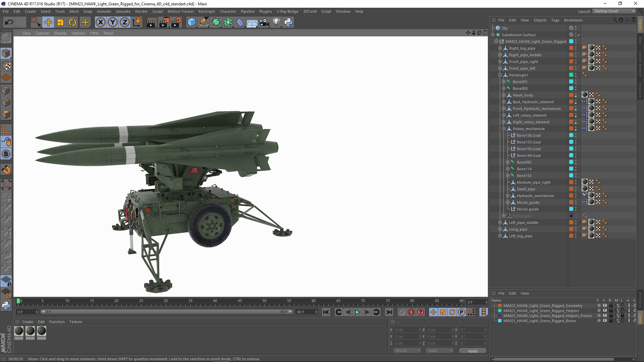
Task: Play animation forward
Action: click(357, 312)
